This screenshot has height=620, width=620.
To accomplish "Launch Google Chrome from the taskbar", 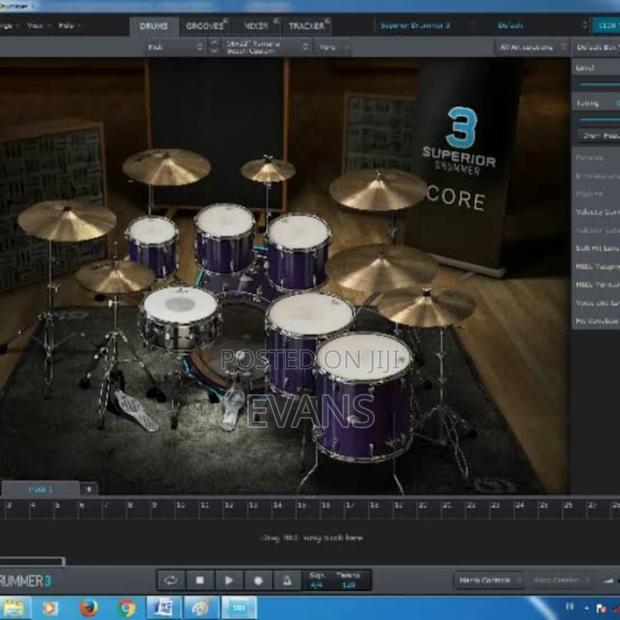I will pos(127,608).
